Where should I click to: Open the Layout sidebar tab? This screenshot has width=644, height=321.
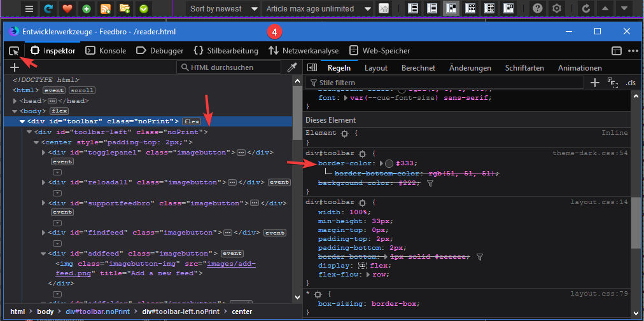tap(375, 68)
